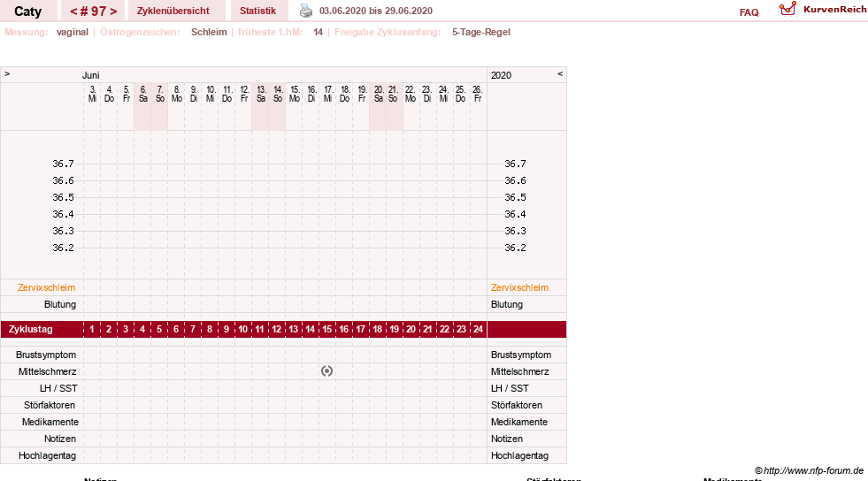The width and height of the screenshot is (868, 481).
Task: Click cycle day 1 in Zyklustag row
Action: coord(92,329)
